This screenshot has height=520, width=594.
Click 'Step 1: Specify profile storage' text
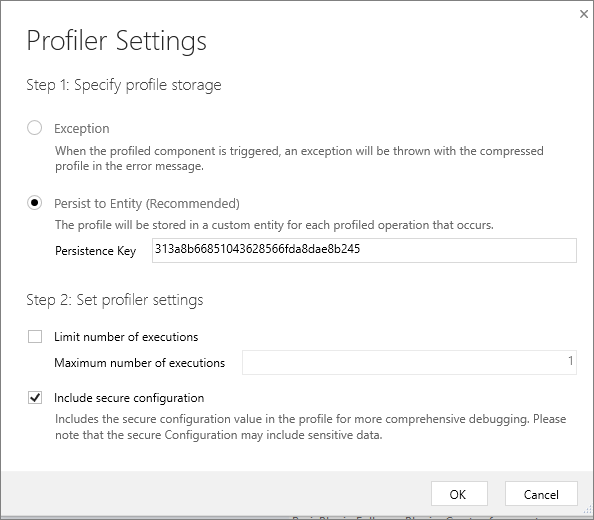(124, 85)
